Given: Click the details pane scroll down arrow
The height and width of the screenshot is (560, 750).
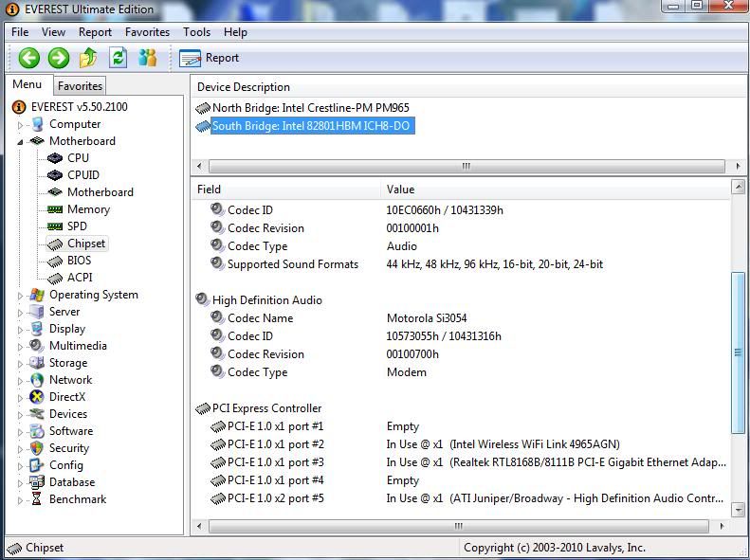Looking at the screenshot, I should click(738, 509).
